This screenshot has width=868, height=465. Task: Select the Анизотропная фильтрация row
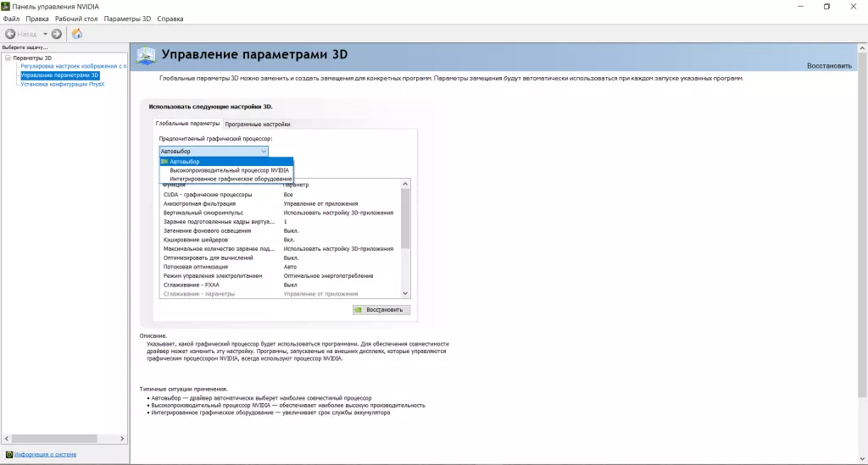click(280, 203)
